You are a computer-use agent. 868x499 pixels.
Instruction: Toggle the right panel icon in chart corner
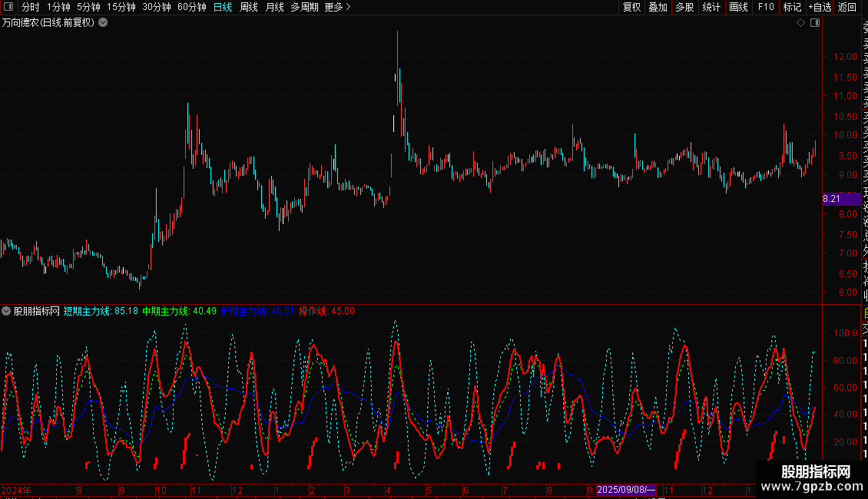click(815, 23)
